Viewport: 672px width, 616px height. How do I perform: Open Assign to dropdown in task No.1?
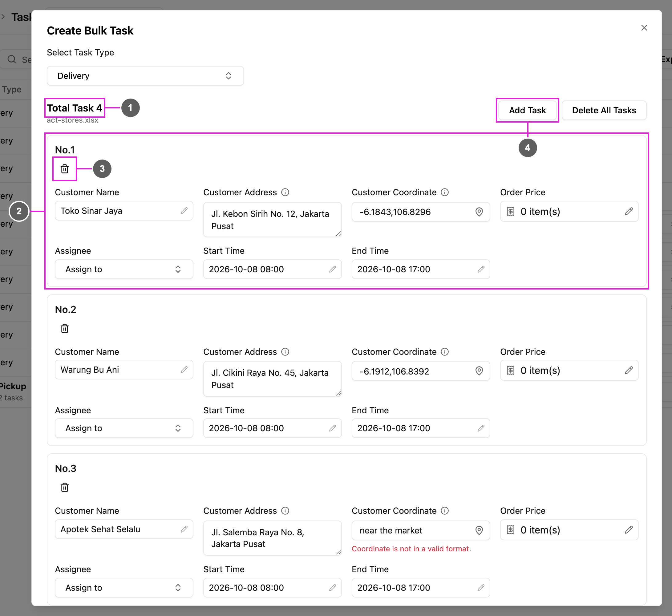tap(124, 269)
